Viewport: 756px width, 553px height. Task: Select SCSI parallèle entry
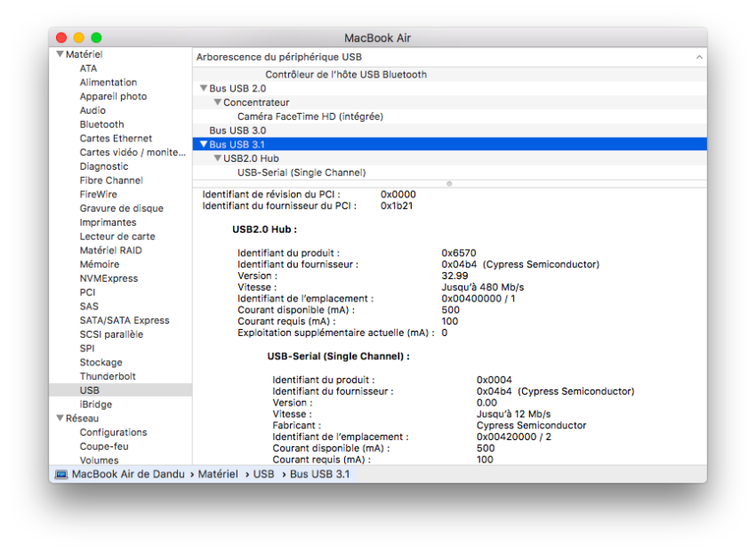[x=111, y=334]
